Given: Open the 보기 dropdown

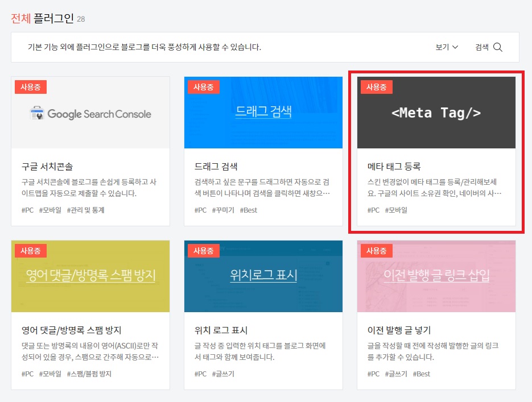Looking at the screenshot, I should point(447,47).
